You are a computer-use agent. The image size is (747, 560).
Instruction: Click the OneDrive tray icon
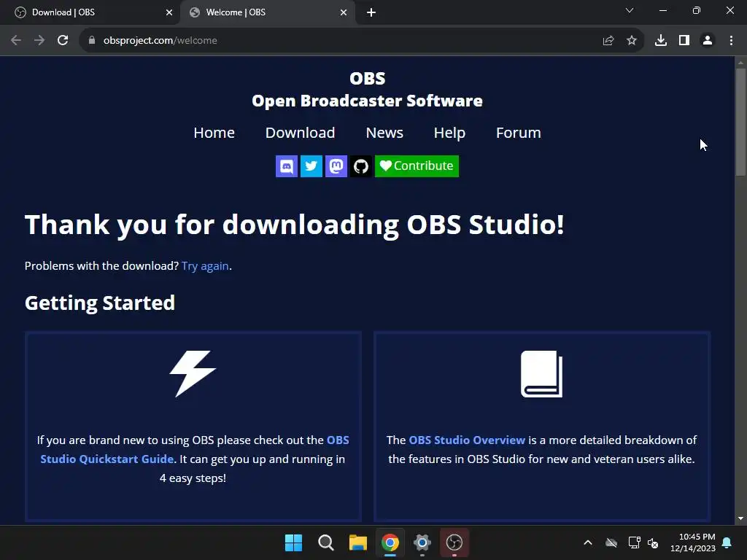point(611,542)
